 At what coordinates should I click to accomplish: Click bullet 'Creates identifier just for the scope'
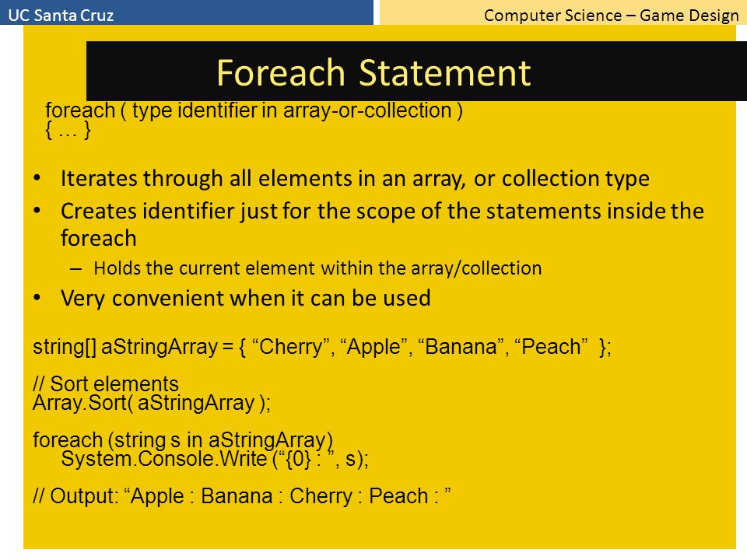[x=382, y=224]
